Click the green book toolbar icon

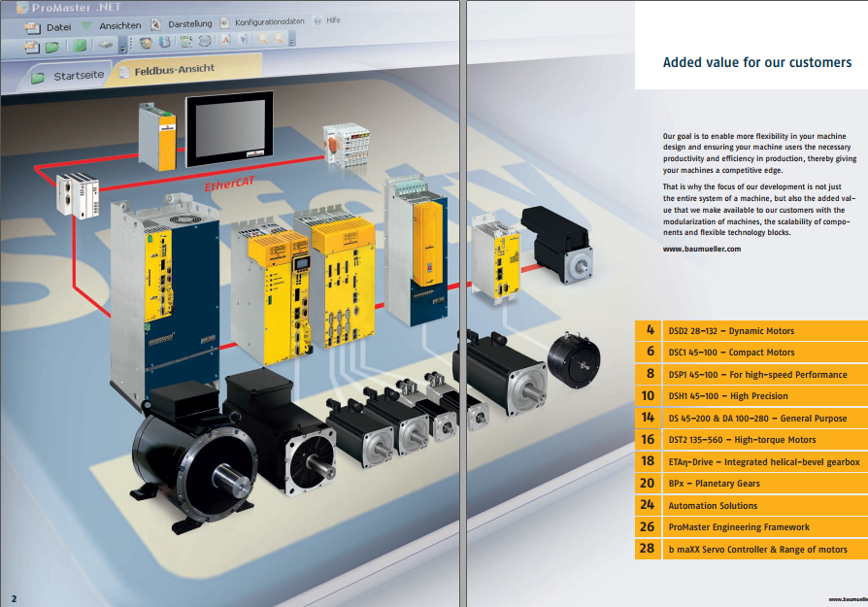coord(81,46)
